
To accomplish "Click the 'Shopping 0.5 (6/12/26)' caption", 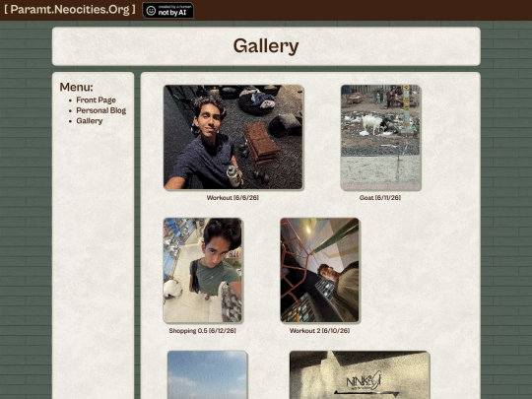I will click(203, 330).
